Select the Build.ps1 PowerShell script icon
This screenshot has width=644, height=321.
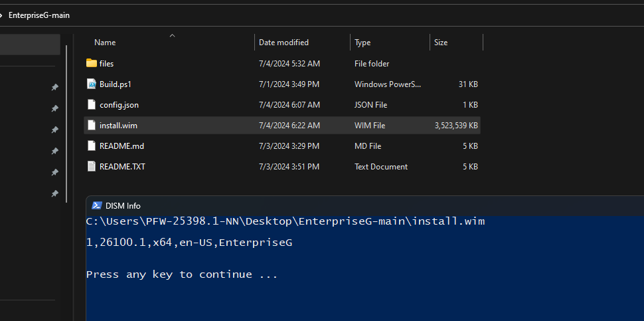pyautogui.click(x=92, y=84)
